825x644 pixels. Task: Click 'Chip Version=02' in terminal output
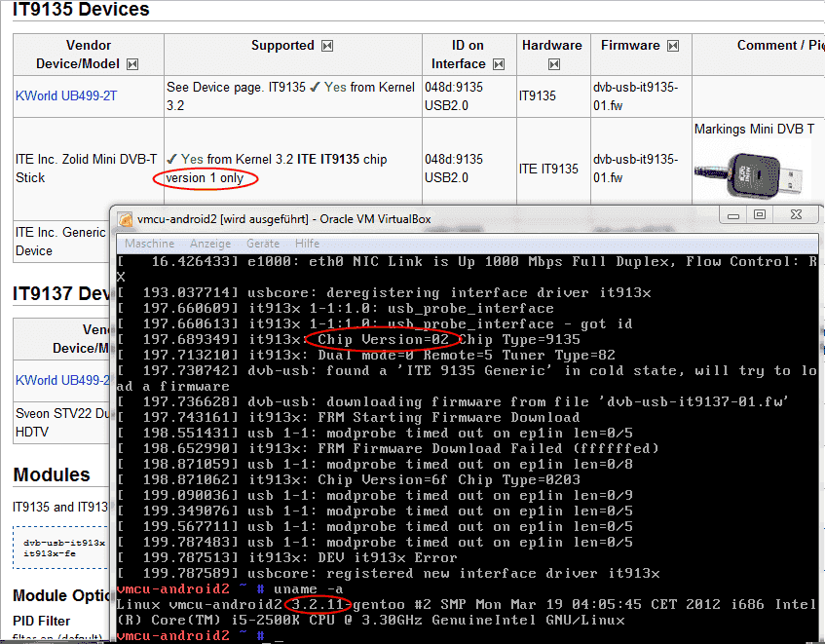(x=383, y=339)
